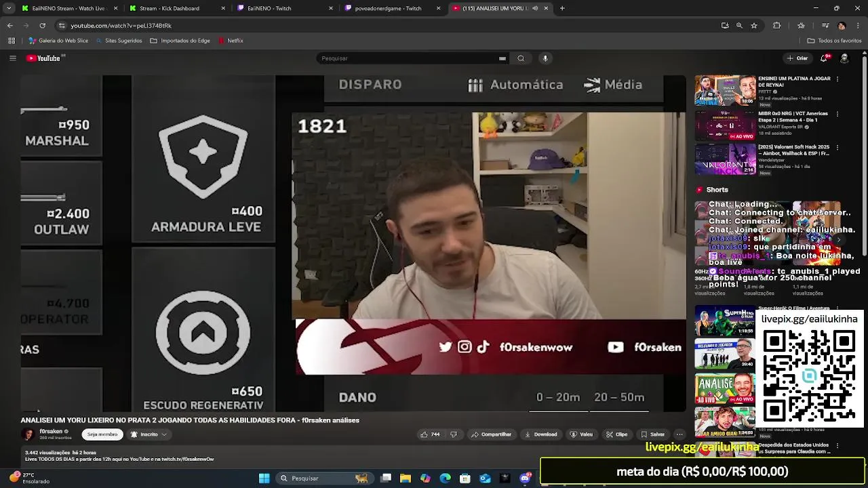Open Discord from the taskbar
Screen dimensions: 868x488
[525, 479]
